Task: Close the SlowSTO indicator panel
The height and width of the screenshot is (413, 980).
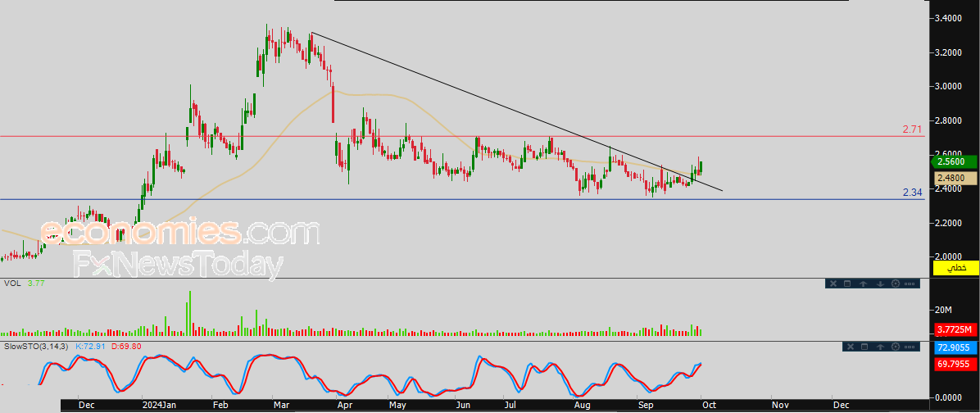Action: click(851, 347)
